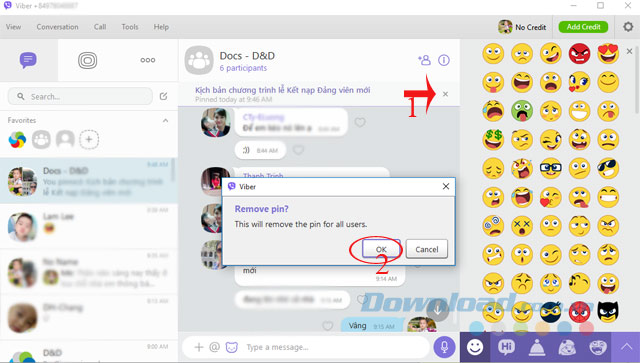The image size is (640, 363).
Task: Expand the sticker packs with up chevron
Action: pyautogui.click(x=626, y=347)
